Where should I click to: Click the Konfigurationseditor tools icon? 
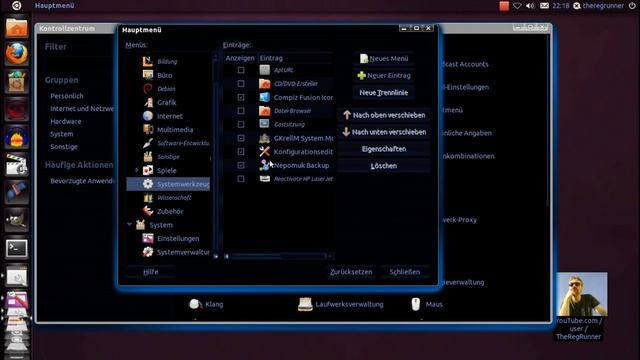pyautogui.click(x=264, y=151)
